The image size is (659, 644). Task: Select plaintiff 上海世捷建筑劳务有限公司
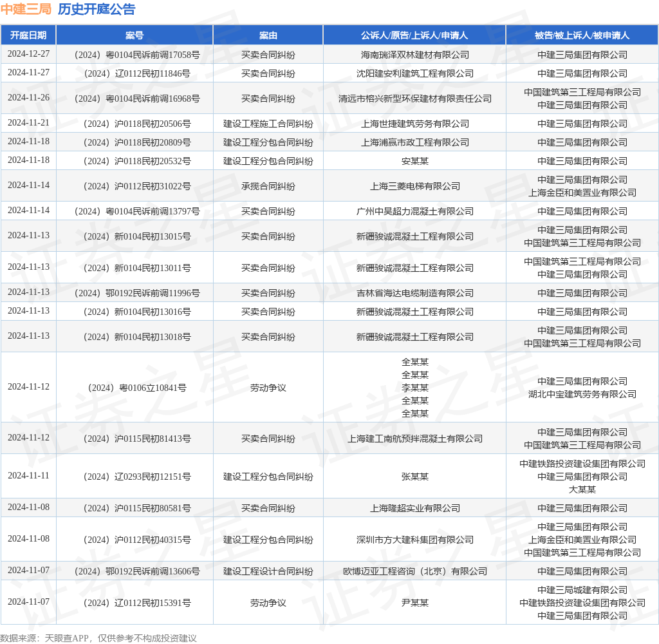415,124
